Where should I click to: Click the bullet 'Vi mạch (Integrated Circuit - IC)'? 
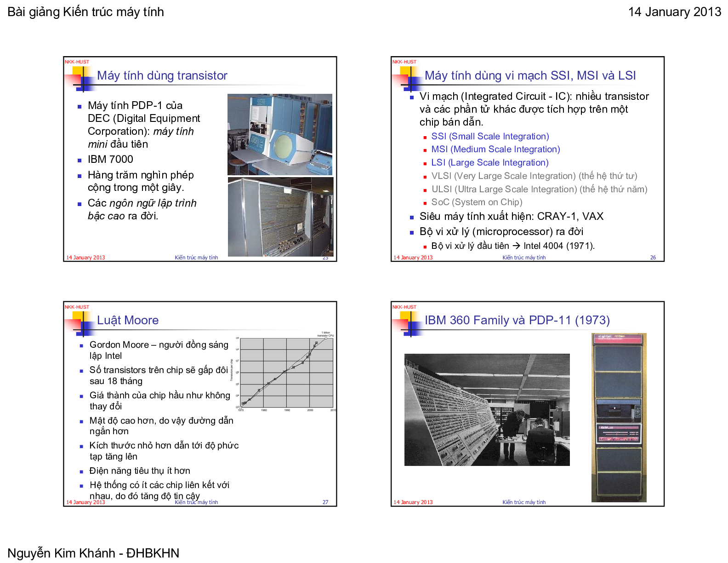tap(534, 109)
